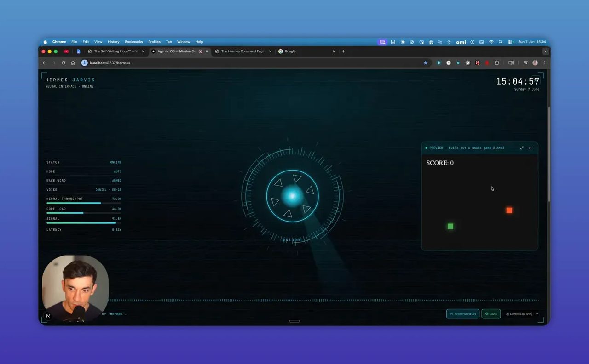The height and width of the screenshot is (364, 589).
Task: Go to the browser home page
Action: coord(73,63)
